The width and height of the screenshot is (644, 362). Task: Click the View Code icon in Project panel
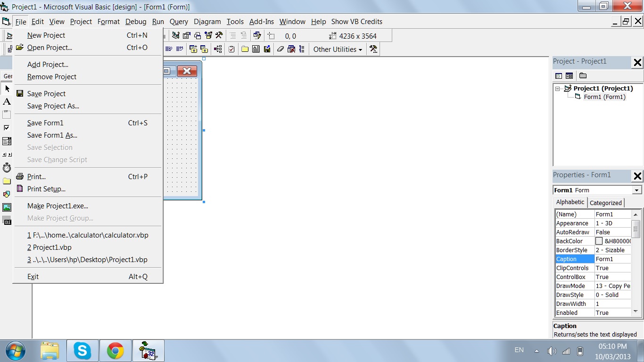click(559, 76)
